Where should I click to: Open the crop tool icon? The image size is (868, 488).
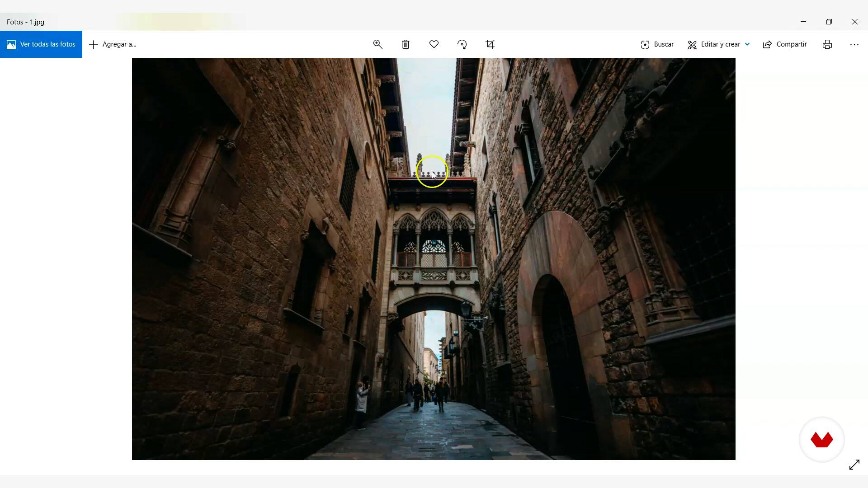490,44
